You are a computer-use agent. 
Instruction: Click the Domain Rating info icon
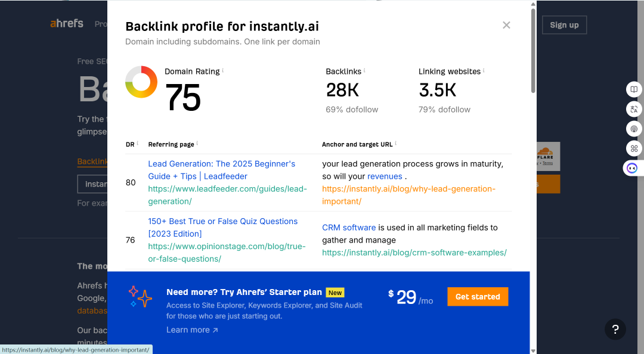coord(222,70)
